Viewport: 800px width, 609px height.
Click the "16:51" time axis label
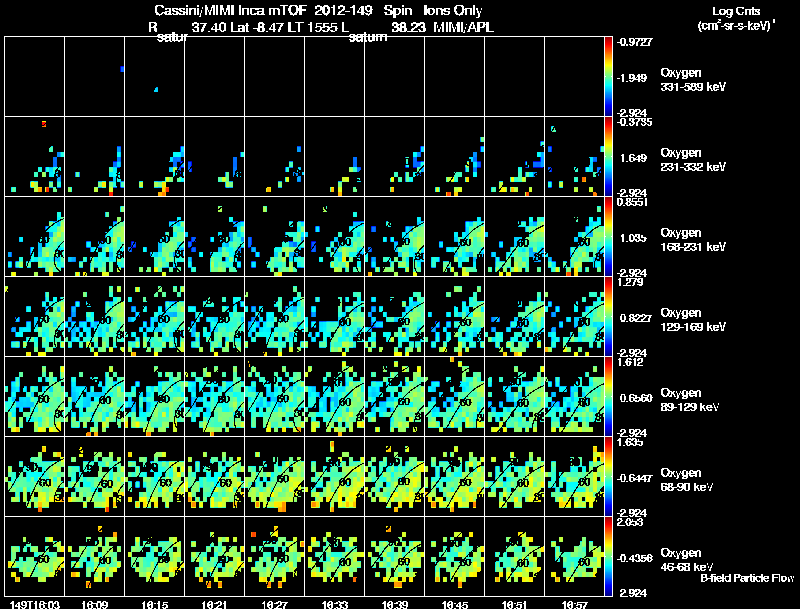point(514,604)
